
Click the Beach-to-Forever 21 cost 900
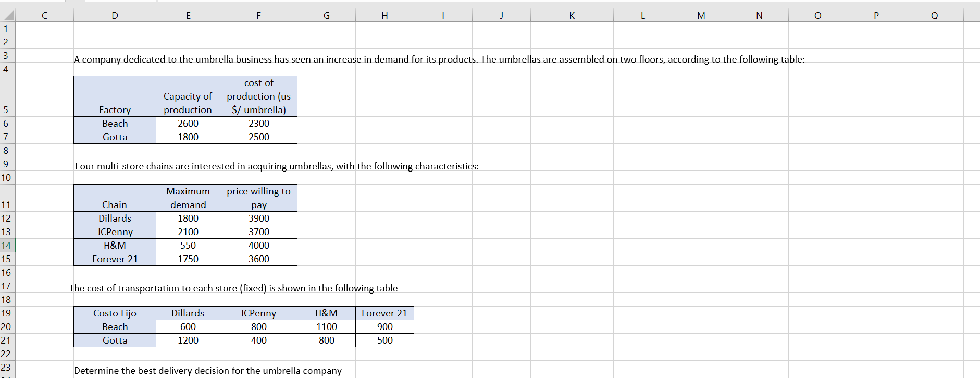coord(384,326)
